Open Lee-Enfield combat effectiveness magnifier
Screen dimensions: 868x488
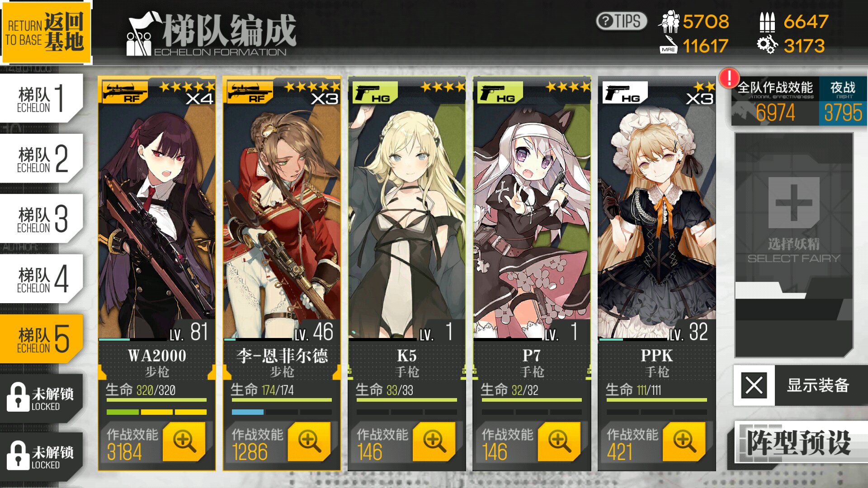309,441
